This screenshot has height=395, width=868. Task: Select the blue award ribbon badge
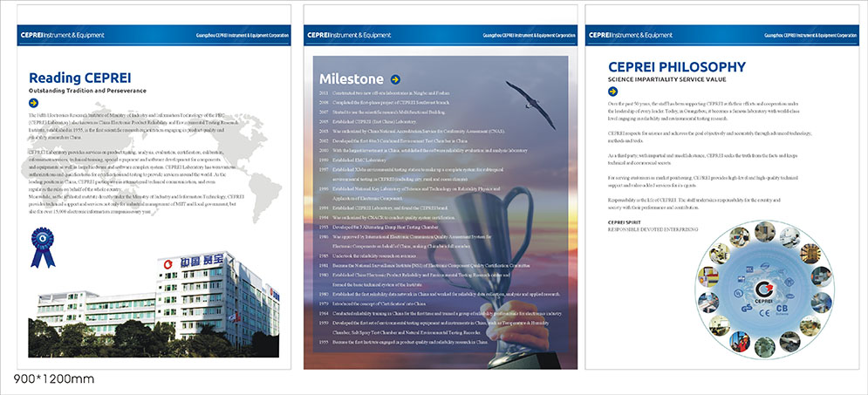point(42,248)
